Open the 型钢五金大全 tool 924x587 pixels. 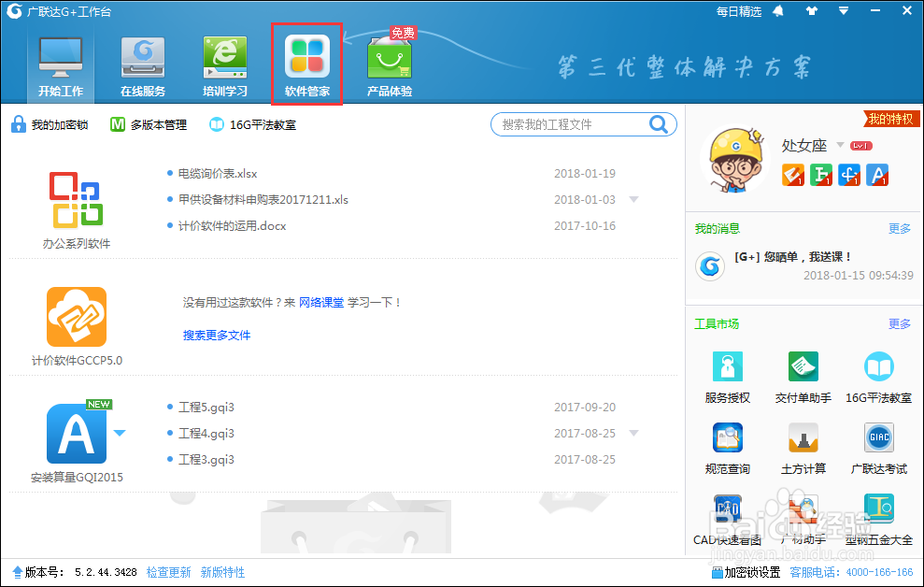pyautogui.click(x=878, y=519)
